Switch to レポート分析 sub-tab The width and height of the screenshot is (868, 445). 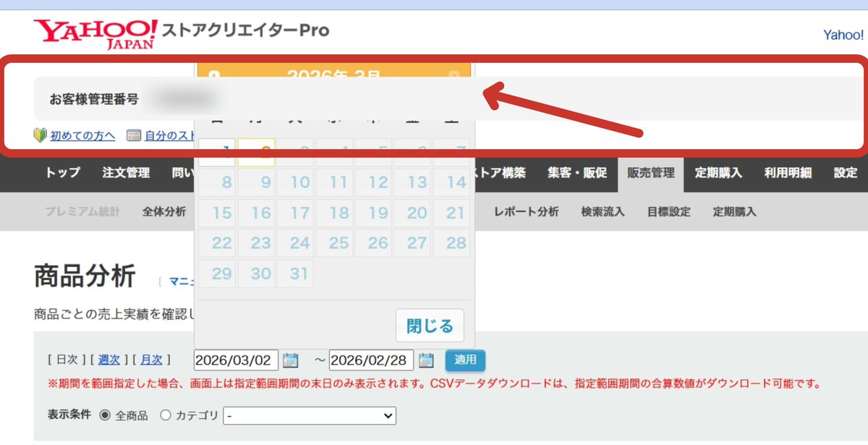(x=527, y=212)
